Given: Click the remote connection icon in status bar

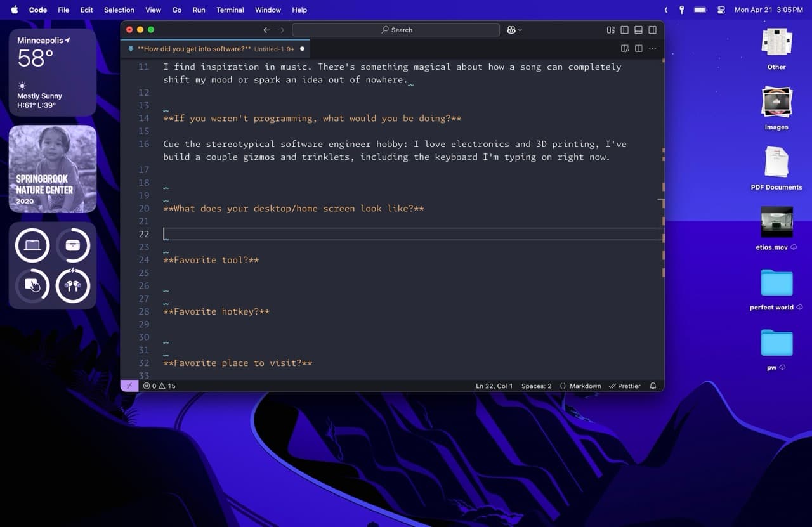Looking at the screenshot, I should tap(129, 386).
